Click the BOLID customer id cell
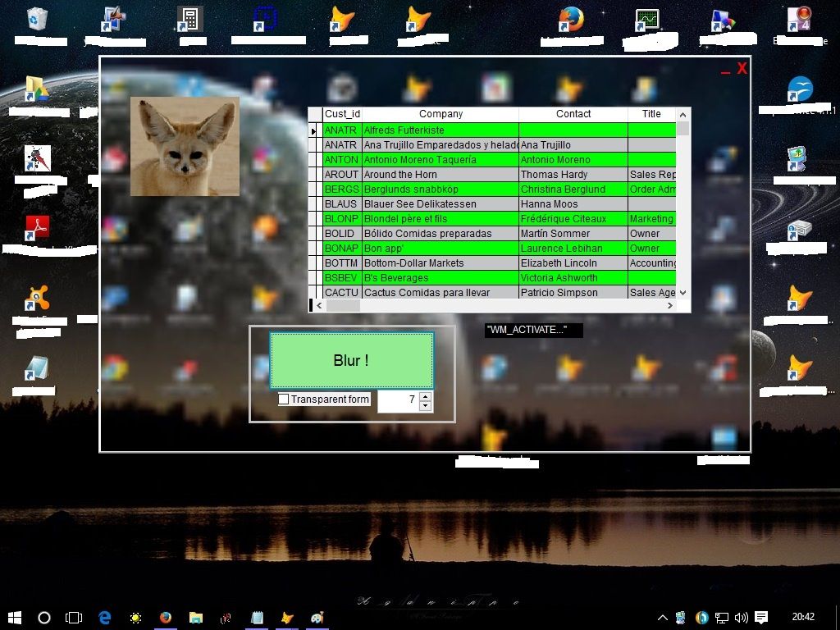Viewport: 840px width, 630px height. pyautogui.click(x=342, y=233)
